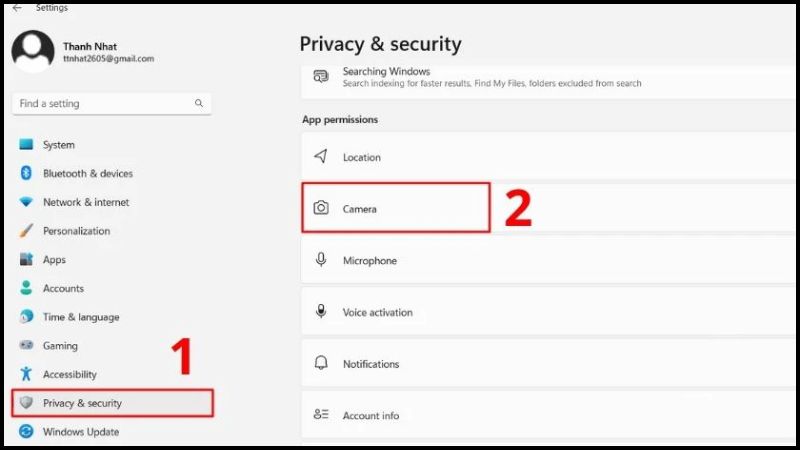
Task: Click the Camera permission icon
Action: point(321,208)
